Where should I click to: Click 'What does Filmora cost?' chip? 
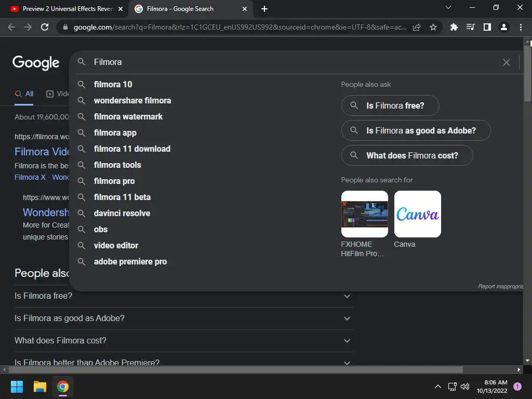(x=407, y=155)
